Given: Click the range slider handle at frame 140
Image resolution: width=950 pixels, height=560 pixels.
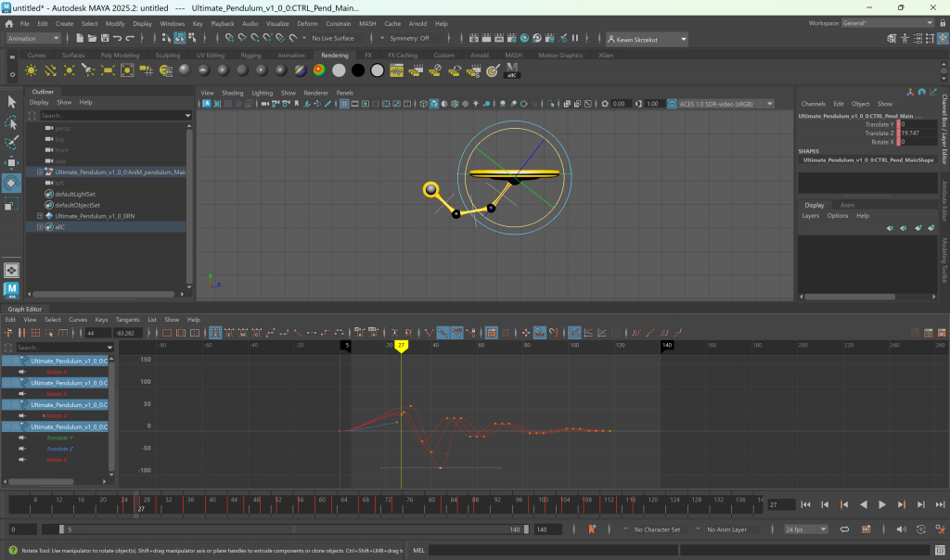Looking at the screenshot, I should pyautogui.click(x=527, y=529).
